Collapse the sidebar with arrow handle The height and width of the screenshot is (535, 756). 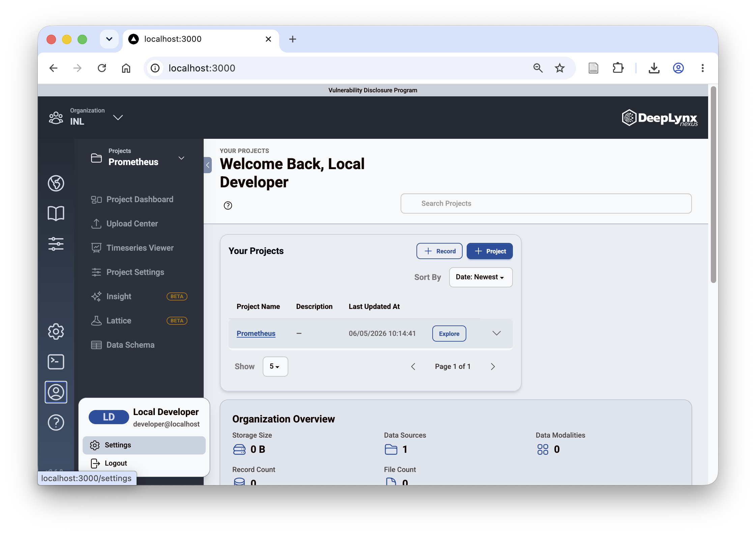(x=208, y=165)
